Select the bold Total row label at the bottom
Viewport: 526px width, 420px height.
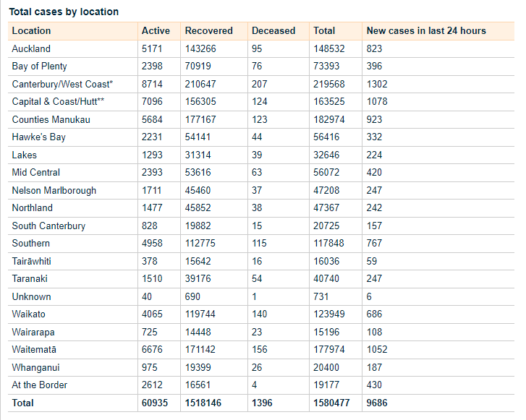23,403
